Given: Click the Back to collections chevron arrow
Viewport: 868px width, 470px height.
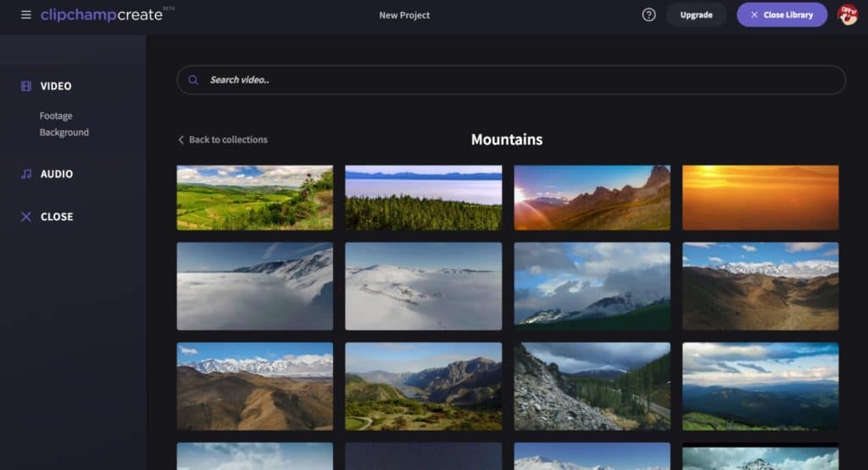Looking at the screenshot, I should pyautogui.click(x=181, y=139).
